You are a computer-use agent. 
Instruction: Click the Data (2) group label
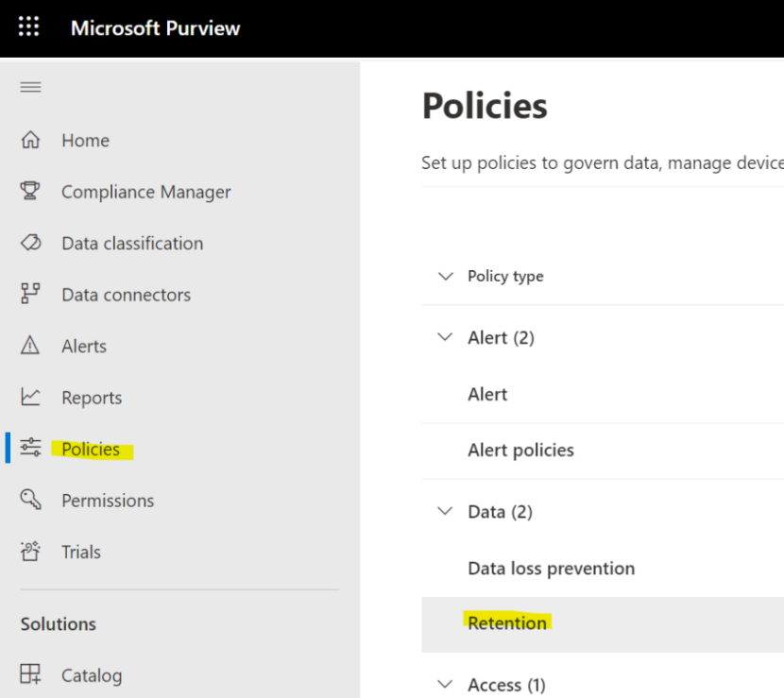tap(500, 512)
